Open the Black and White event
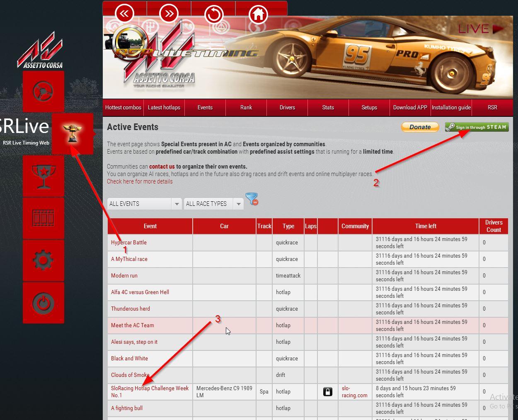This screenshot has width=518, height=420. pyautogui.click(x=129, y=358)
